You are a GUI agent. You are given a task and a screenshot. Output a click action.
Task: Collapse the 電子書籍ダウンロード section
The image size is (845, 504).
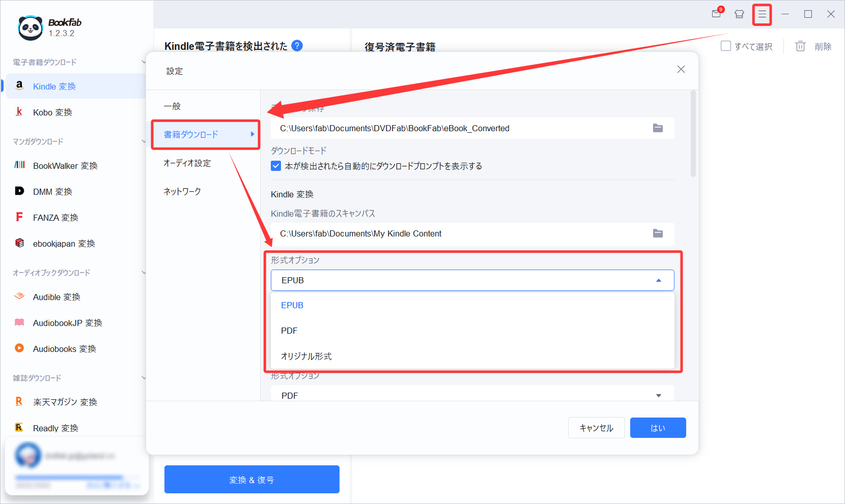click(x=144, y=62)
